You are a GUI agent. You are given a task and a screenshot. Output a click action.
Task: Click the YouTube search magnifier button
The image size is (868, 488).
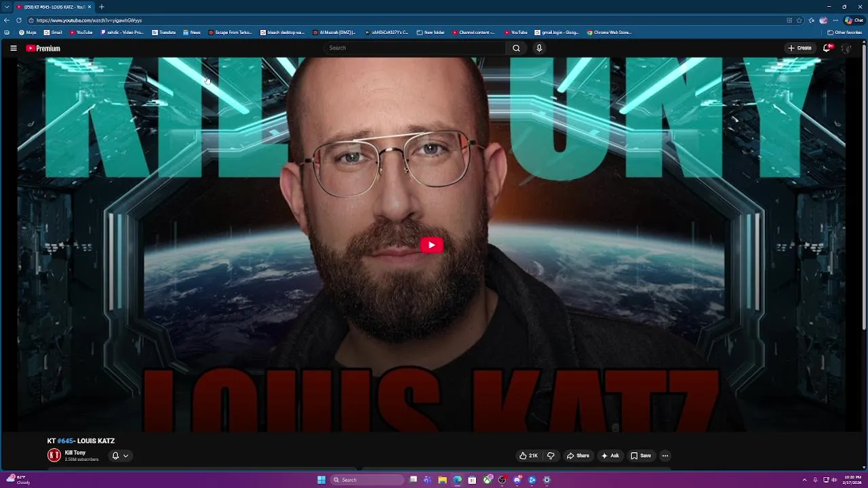(516, 48)
